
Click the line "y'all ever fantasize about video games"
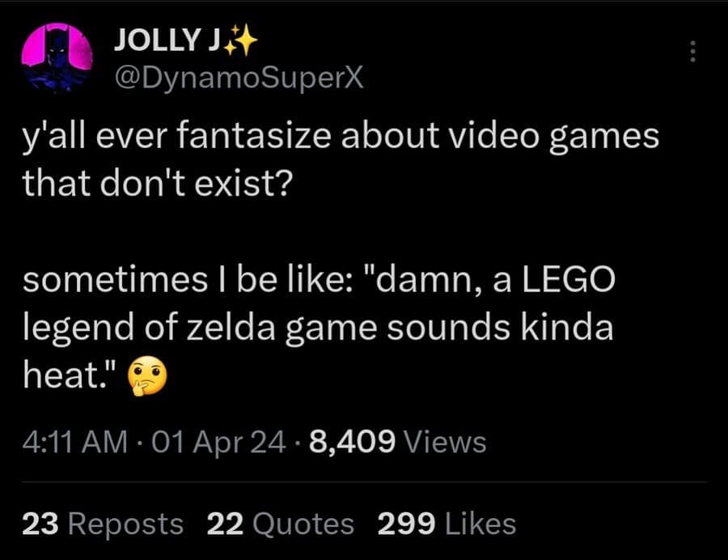click(341, 137)
